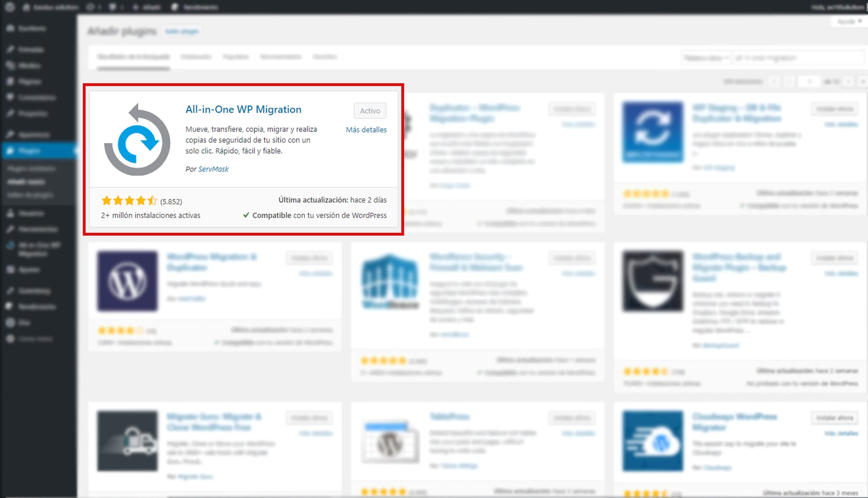Open the ServMask author link
Viewport: 868px width, 498px height.
[214, 169]
